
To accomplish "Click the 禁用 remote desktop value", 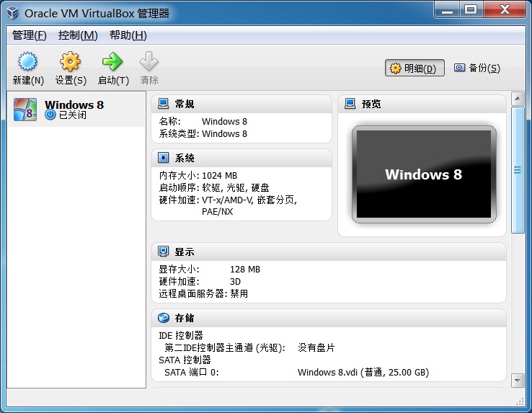I will coord(239,293).
